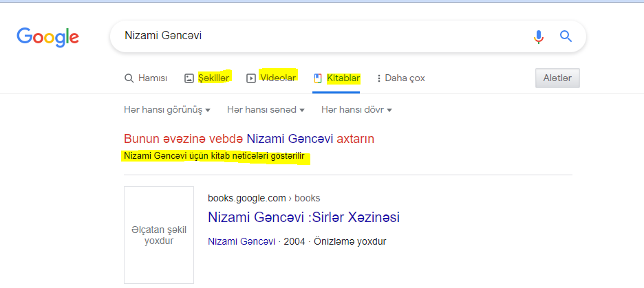
Task: Click the Əlçatan şəkil yoxdur book thumbnail
Action: pos(159,235)
